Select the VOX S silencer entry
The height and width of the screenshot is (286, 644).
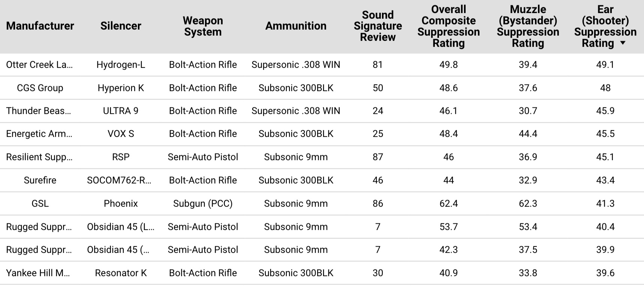121,134
